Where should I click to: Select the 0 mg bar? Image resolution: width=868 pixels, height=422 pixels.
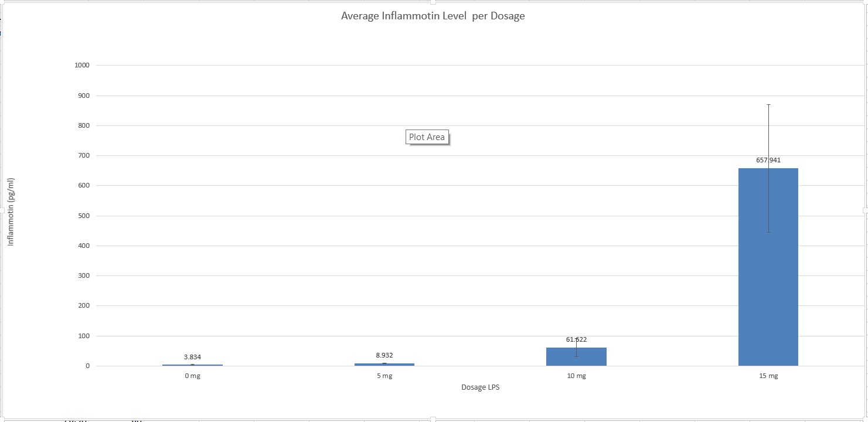[192, 365]
